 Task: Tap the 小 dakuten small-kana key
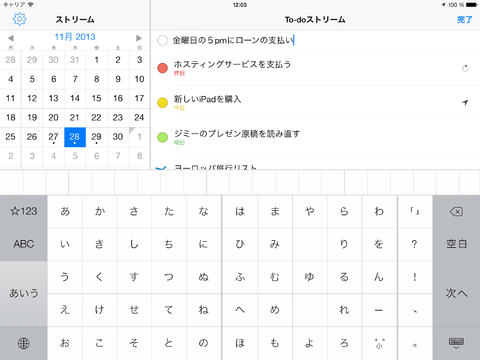[379, 343]
